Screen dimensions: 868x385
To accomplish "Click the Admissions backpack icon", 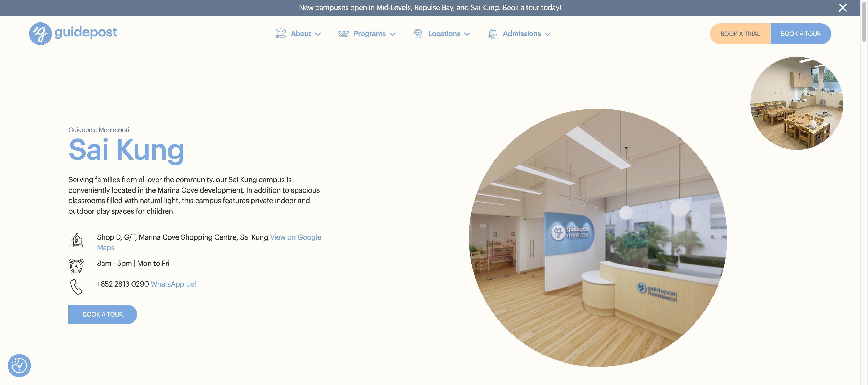I will tap(492, 34).
